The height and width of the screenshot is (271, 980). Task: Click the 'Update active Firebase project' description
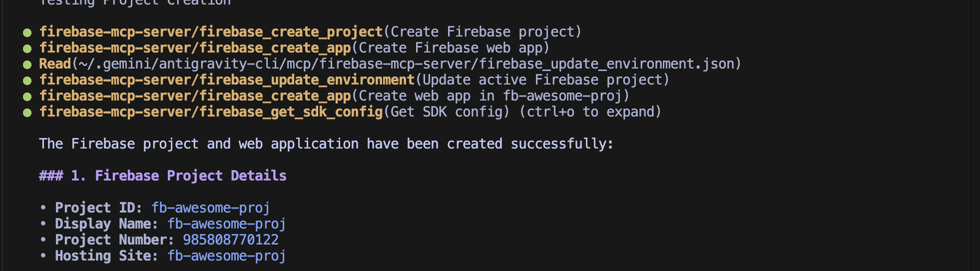[x=542, y=80]
